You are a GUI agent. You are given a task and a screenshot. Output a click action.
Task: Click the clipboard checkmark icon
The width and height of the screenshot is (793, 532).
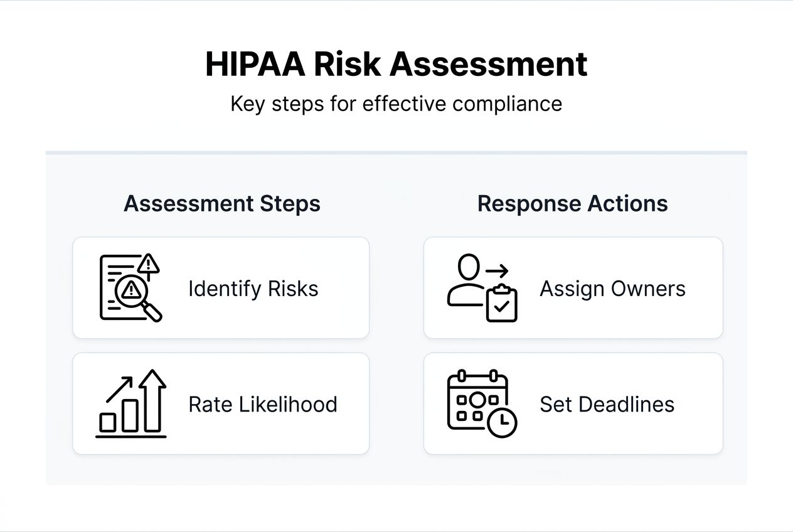coord(502,304)
